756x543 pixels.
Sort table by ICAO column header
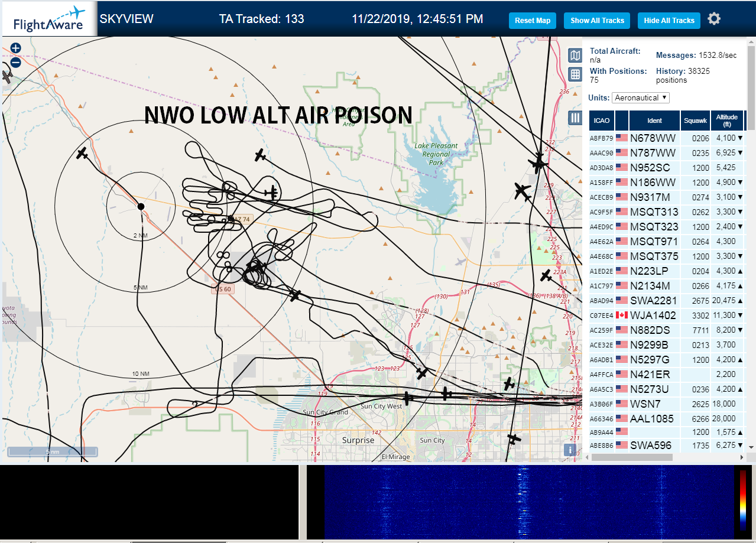click(601, 120)
